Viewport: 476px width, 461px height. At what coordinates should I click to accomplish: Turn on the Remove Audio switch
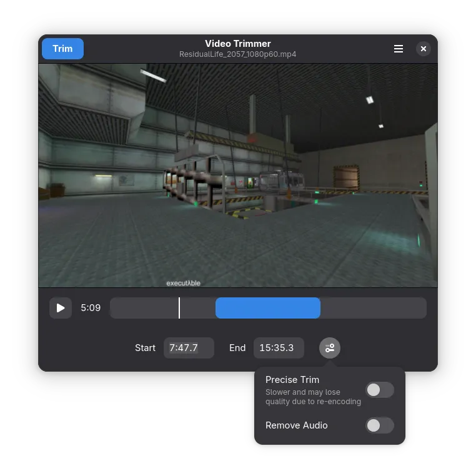point(379,425)
